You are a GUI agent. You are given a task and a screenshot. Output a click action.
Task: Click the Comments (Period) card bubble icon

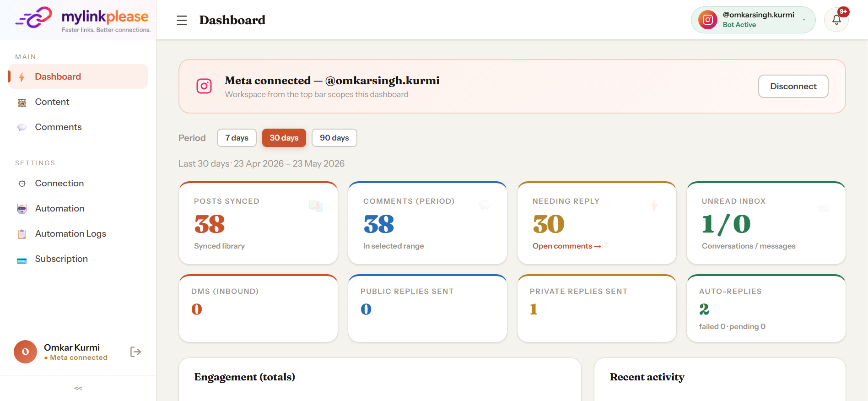485,205
